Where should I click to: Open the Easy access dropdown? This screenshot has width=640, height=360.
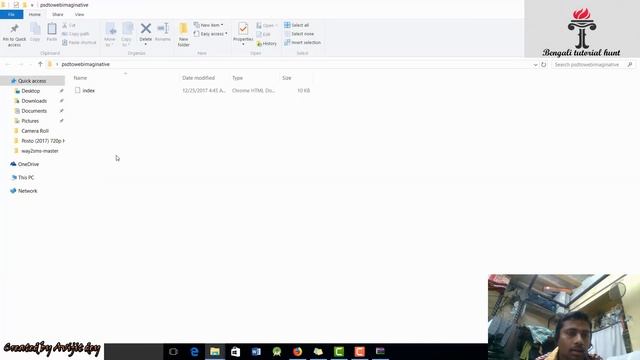[210, 34]
